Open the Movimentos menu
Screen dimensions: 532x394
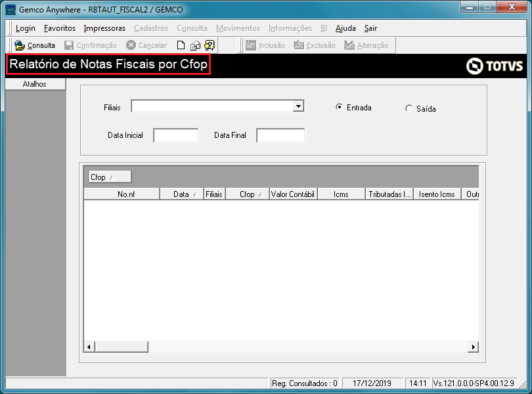tap(238, 28)
